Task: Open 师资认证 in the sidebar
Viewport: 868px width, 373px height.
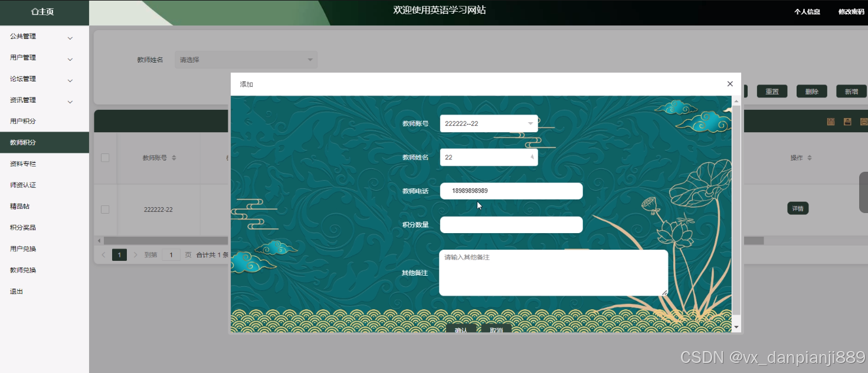Action: [x=44, y=185]
